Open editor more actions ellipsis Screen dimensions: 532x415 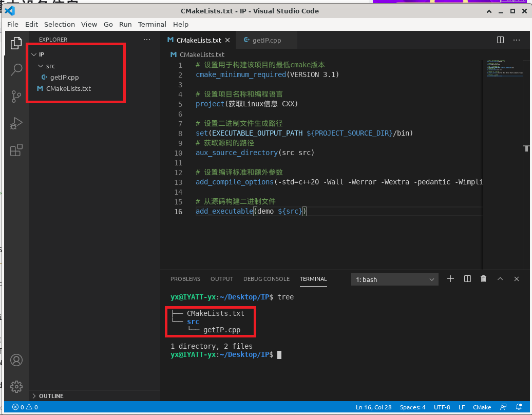tap(517, 40)
